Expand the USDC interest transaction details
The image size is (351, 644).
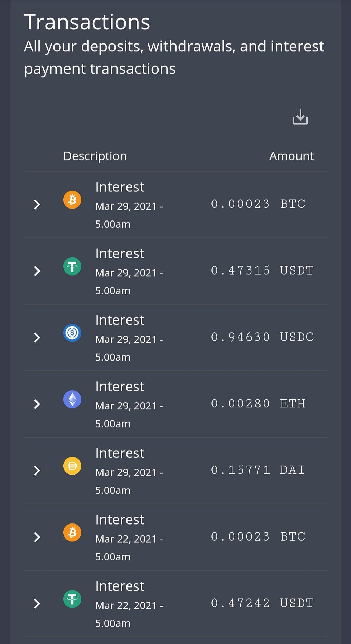[x=37, y=338]
